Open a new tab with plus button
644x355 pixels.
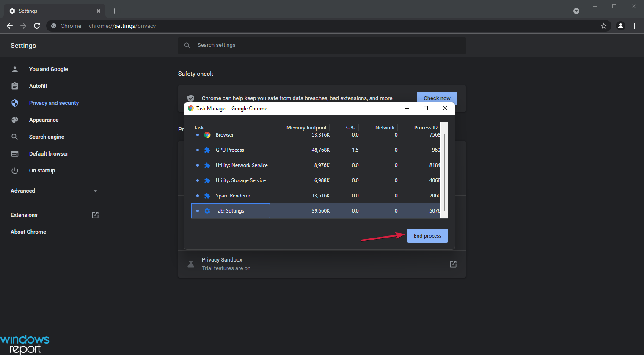click(x=115, y=11)
